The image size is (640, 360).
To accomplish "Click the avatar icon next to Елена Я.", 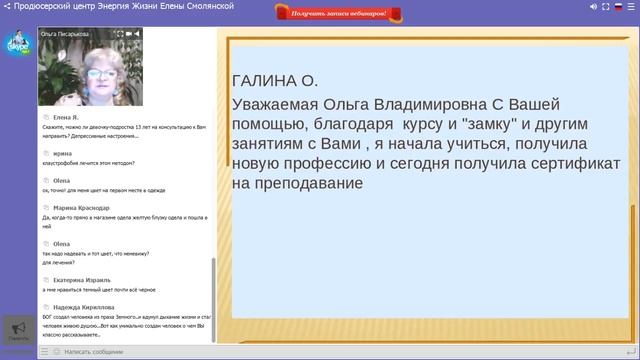I will pyautogui.click(x=46, y=117).
